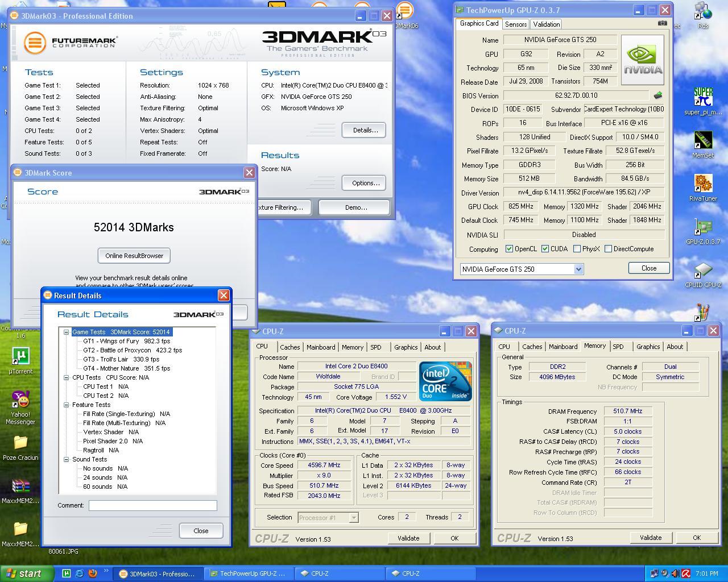Launch the MemSet desktop shortcut

(x=703, y=144)
